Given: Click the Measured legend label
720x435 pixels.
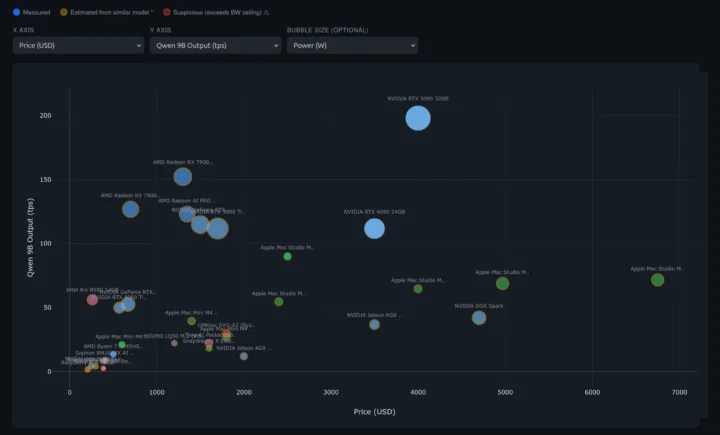Looking at the screenshot, I should click(x=37, y=11).
